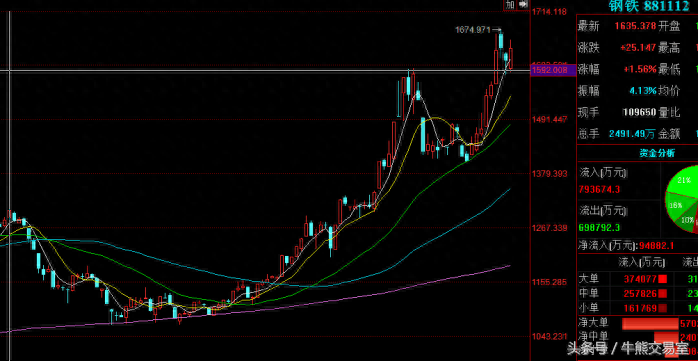This screenshot has width=698, height=361.
Task: Click the 16% slice of the pie chart
Action: tap(676, 205)
